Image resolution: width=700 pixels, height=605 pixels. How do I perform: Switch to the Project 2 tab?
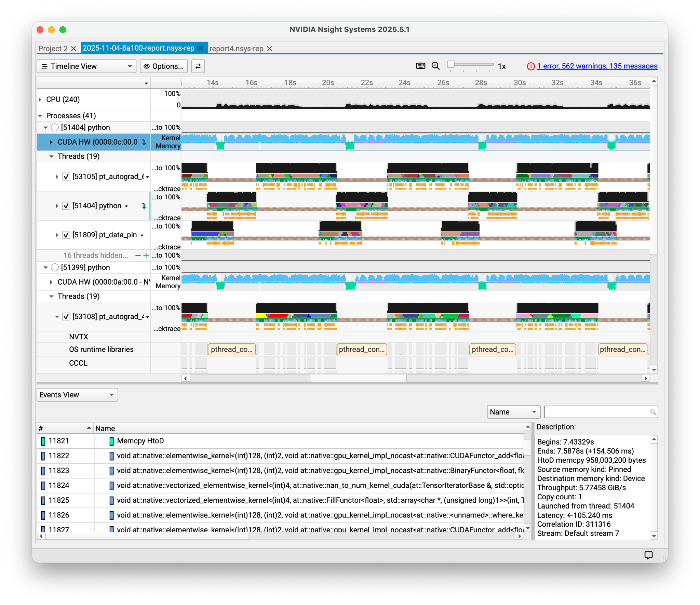pyautogui.click(x=53, y=49)
